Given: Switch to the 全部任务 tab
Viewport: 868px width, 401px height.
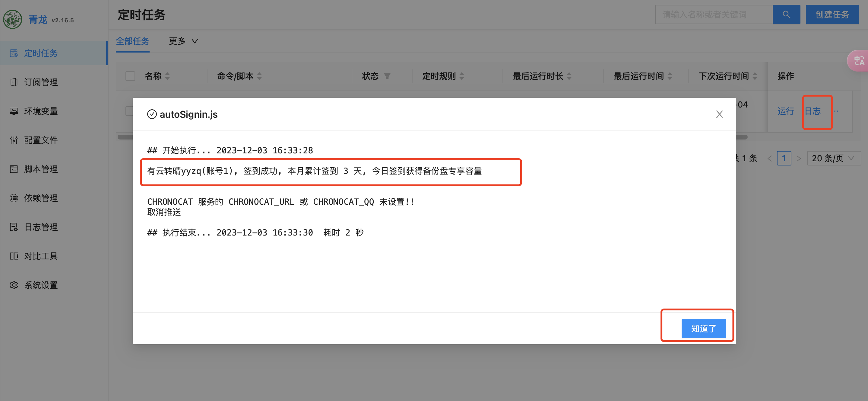Looking at the screenshot, I should tap(132, 41).
